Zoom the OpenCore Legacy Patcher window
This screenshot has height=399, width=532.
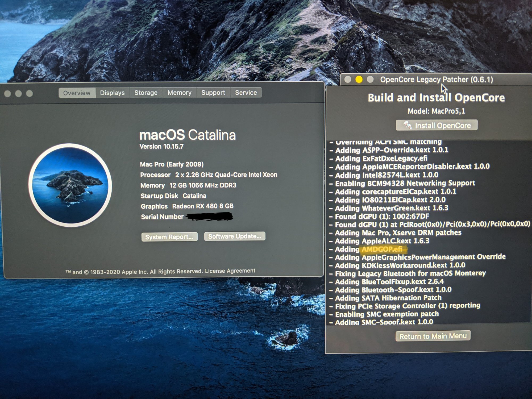[370, 80]
